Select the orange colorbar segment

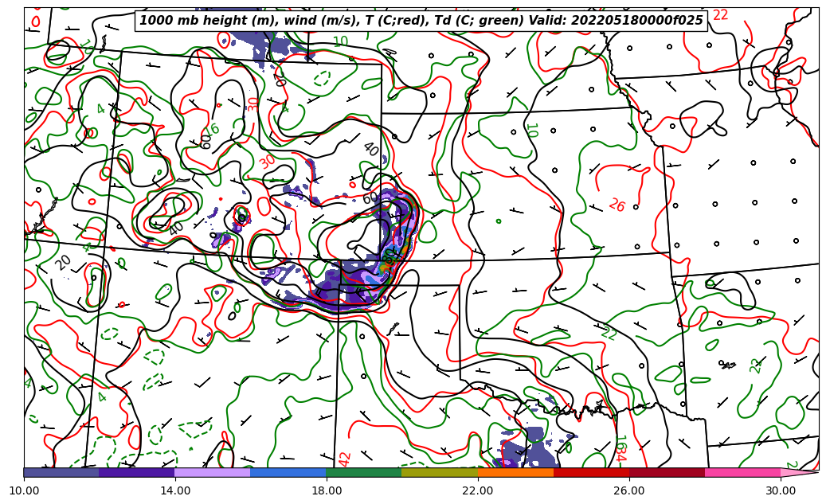pos(515,472)
